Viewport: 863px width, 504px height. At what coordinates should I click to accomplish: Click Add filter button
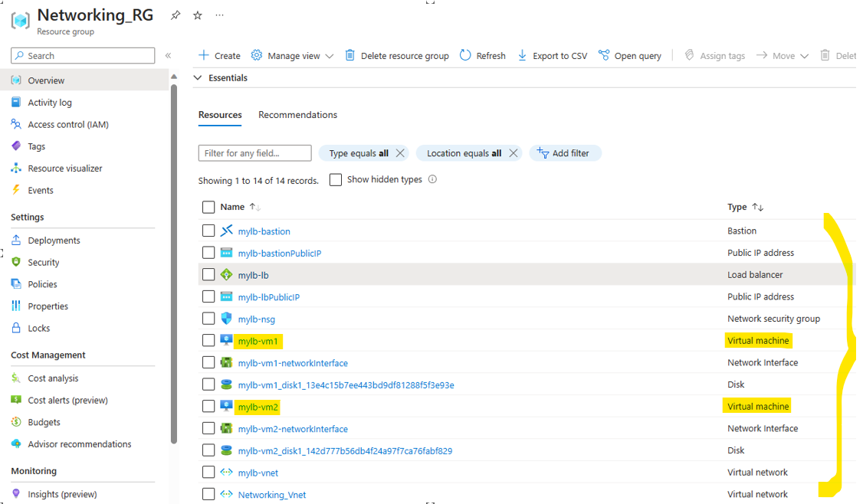(x=566, y=153)
